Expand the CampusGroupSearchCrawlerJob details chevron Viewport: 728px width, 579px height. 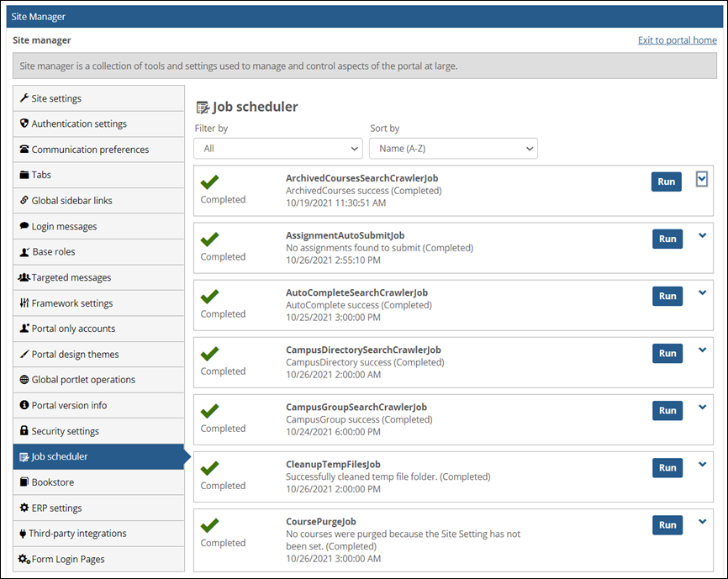tap(703, 408)
